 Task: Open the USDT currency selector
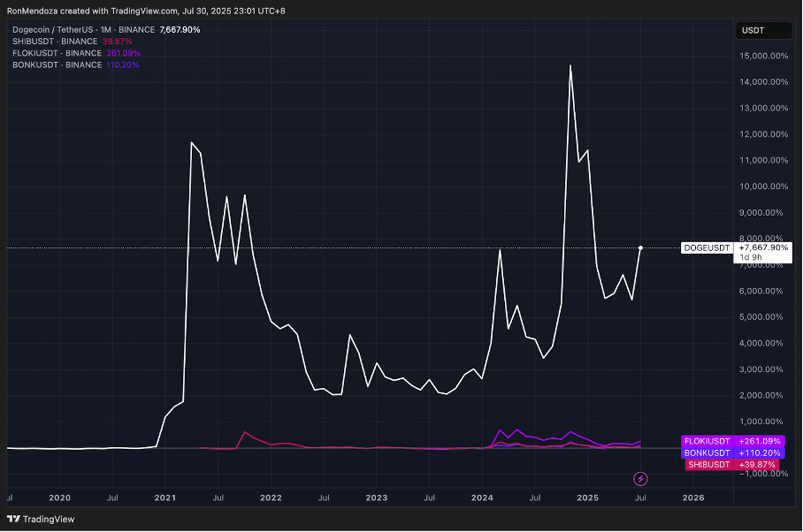coord(753,31)
